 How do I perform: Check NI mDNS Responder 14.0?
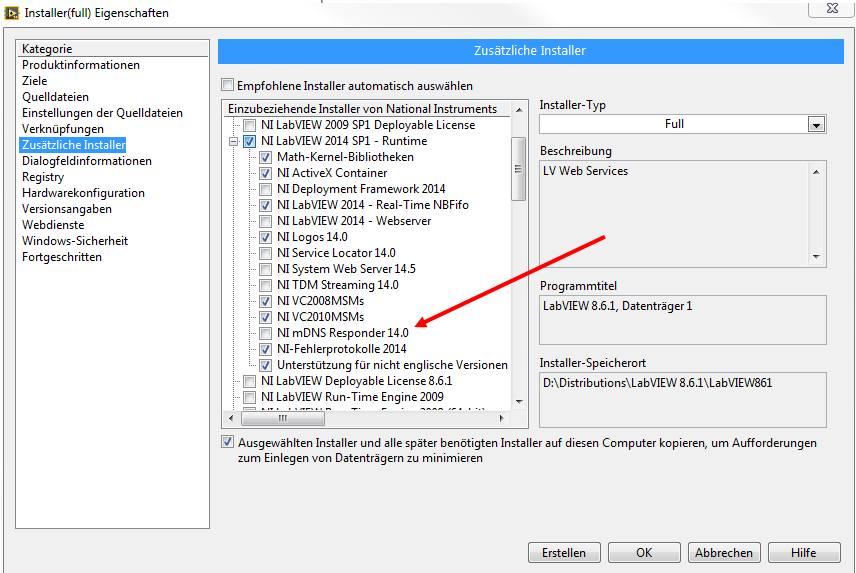click(265, 333)
